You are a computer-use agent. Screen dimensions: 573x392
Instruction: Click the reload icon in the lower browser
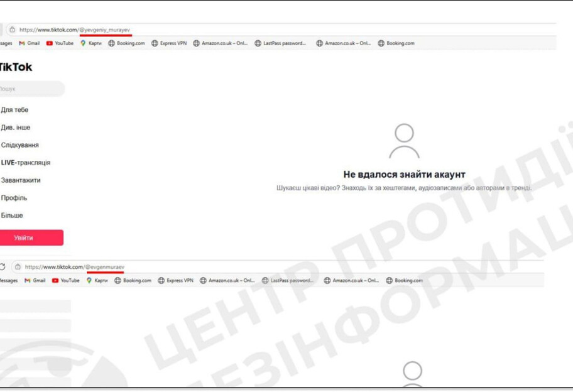3,267
